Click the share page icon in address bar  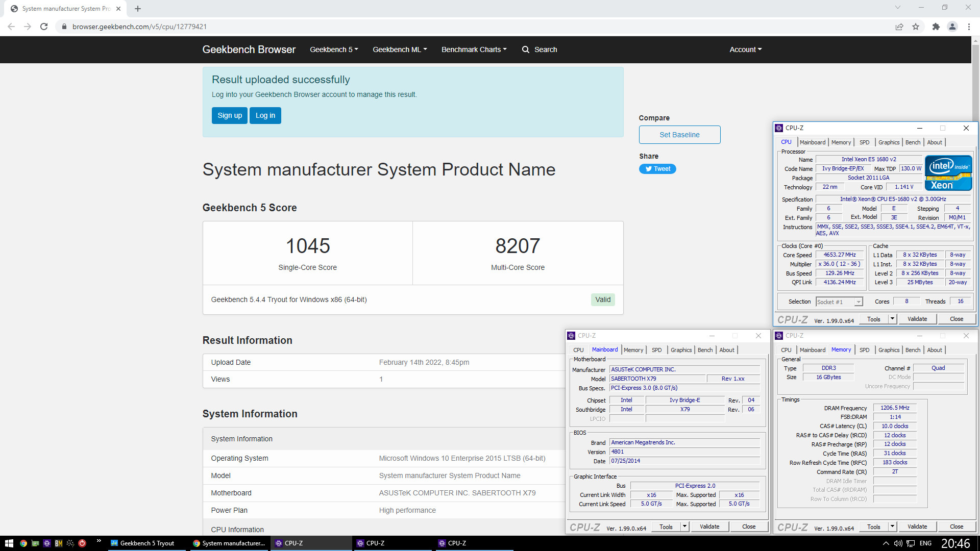pos(899,27)
